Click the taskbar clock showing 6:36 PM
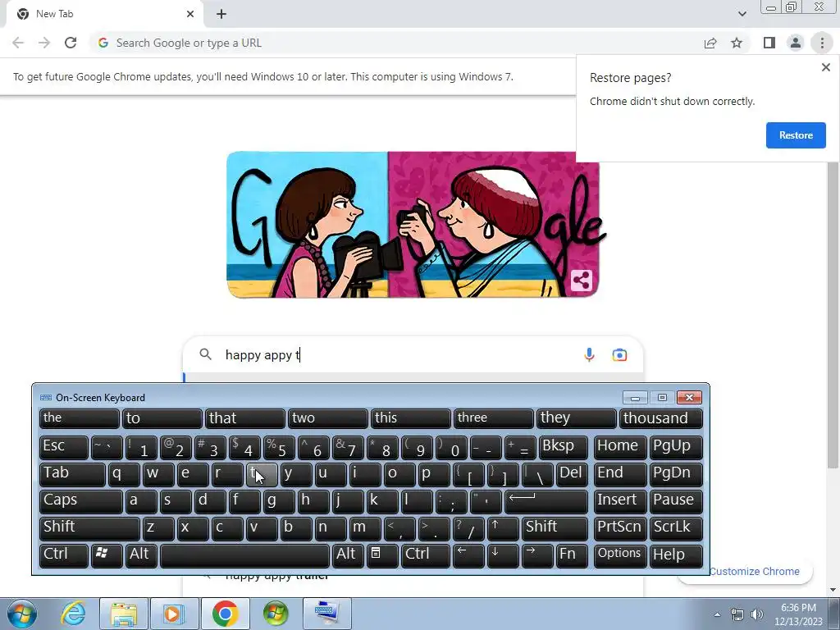Viewport: 840px width, 630px height. (798, 614)
